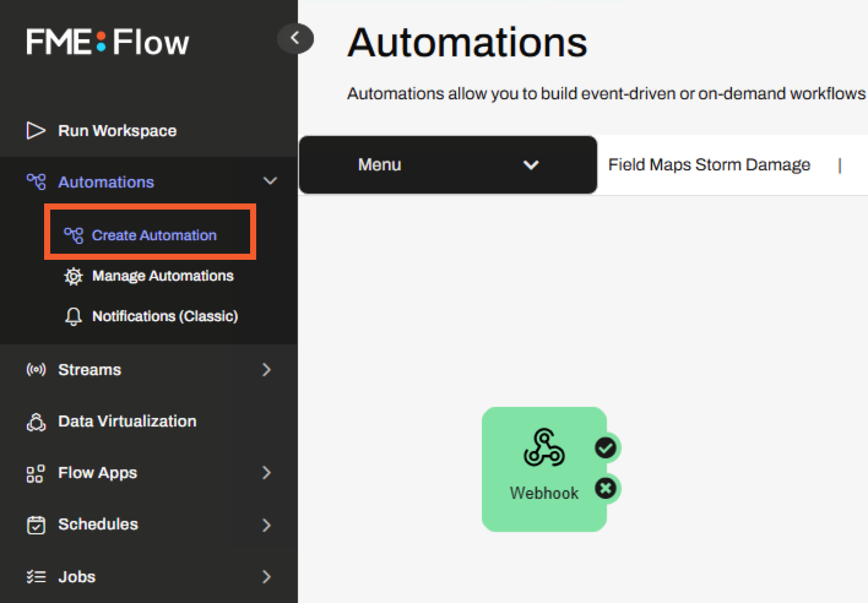Toggle the Webhook failure output port
This screenshot has width=868, height=603.
[x=605, y=488]
